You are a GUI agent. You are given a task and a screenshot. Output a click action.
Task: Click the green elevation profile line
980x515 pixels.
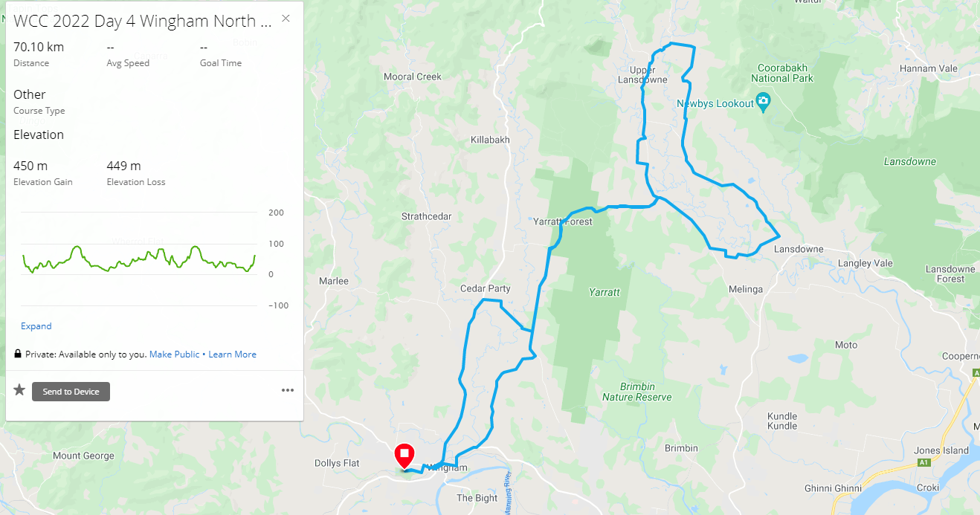pyautogui.click(x=139, y=259)
